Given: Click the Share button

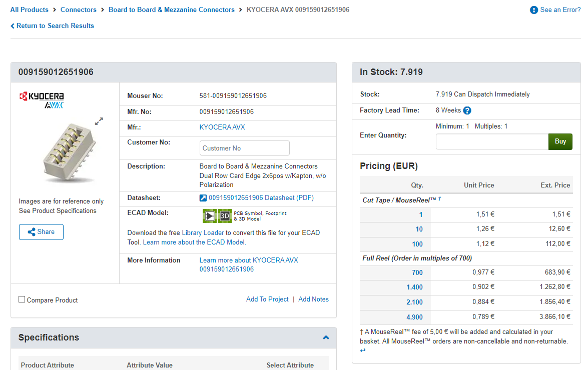Looking at the screenshot, I should coord(41,232).
